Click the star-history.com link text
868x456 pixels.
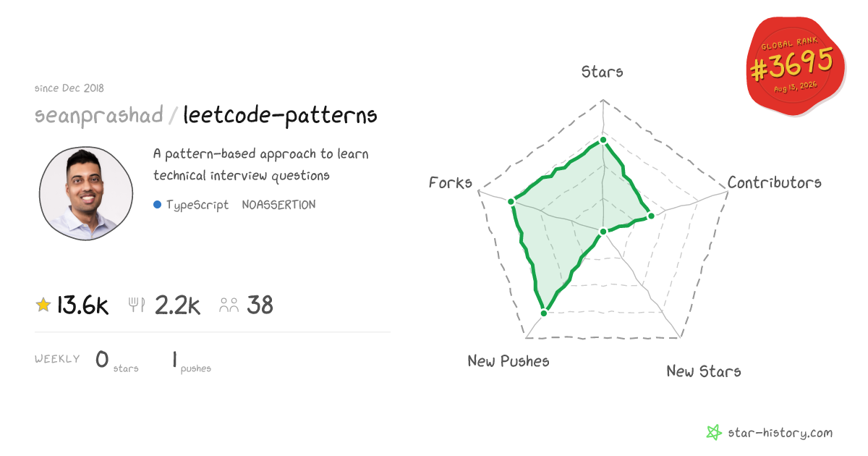point(780,433)
